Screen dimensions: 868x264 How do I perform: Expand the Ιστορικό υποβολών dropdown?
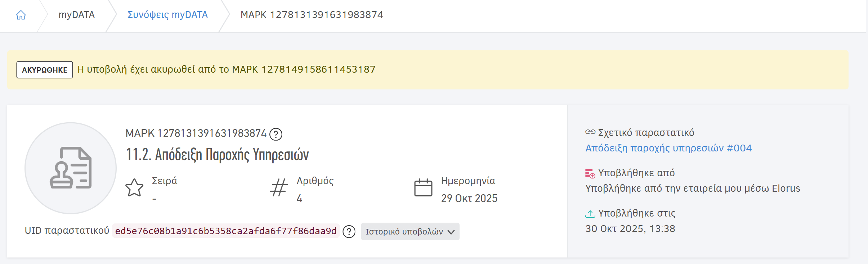point(410,232)
